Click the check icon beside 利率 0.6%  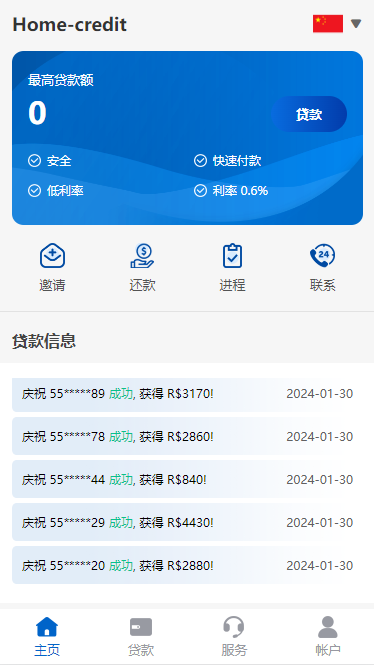click(200, 191)
